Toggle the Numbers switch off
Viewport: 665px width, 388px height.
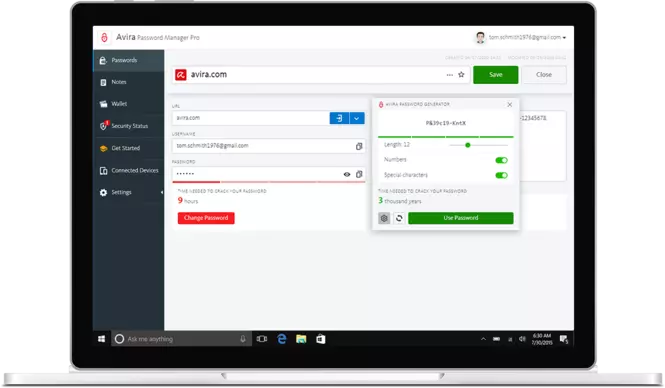coord(501,160)
